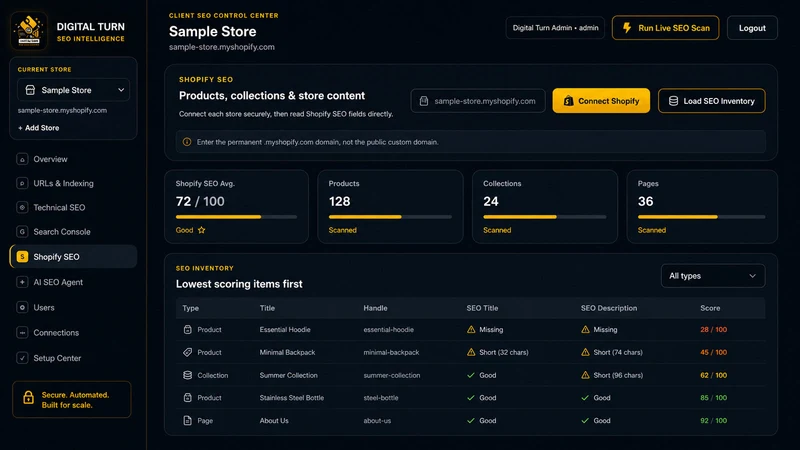Viewport: 800px width, 450px height.
Task: Click the padlock icon in Secure banner
Action: [x=29, y=397]
